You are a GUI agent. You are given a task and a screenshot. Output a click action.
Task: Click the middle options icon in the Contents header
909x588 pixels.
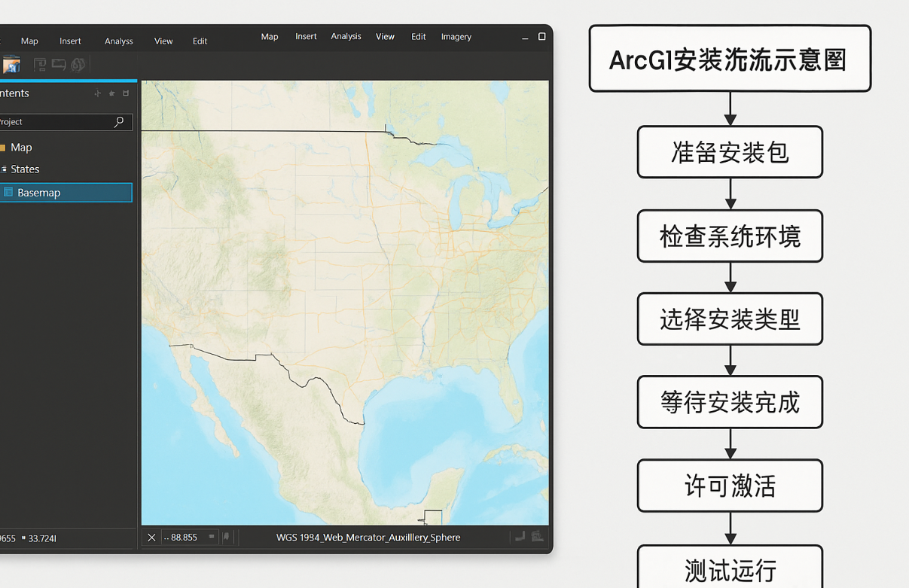[x=111, y=93]
